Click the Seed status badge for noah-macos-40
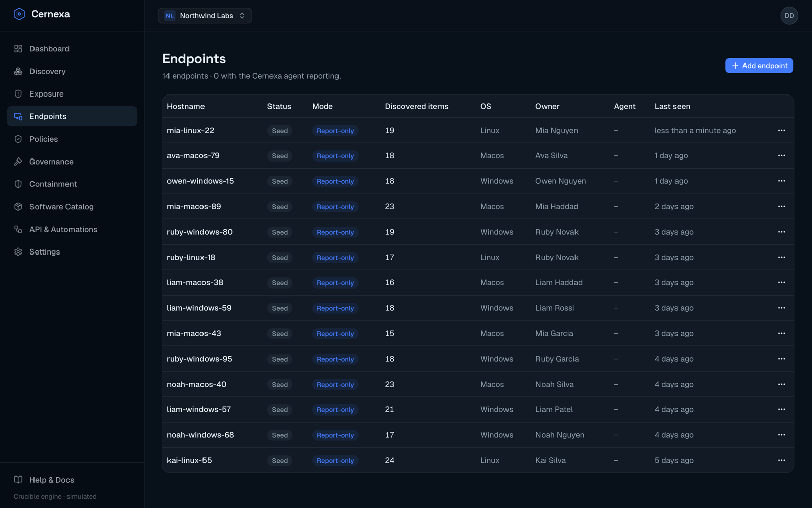 click(280, 385)
